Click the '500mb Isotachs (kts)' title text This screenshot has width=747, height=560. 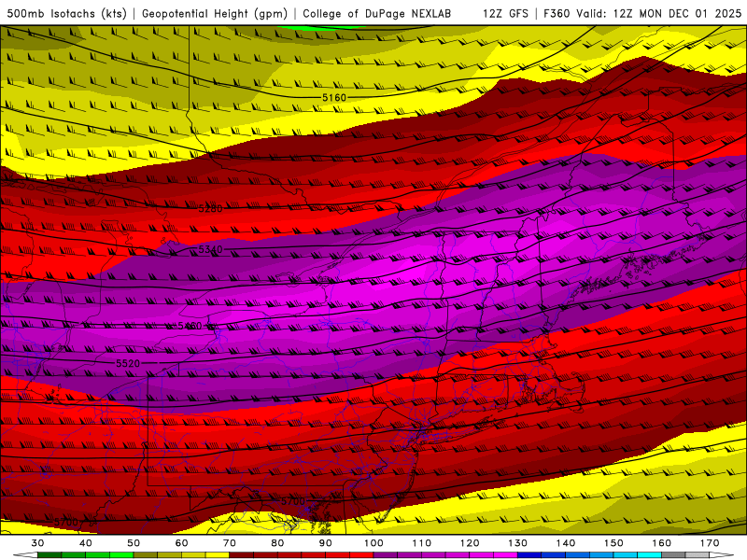click(x=66, y=13)
